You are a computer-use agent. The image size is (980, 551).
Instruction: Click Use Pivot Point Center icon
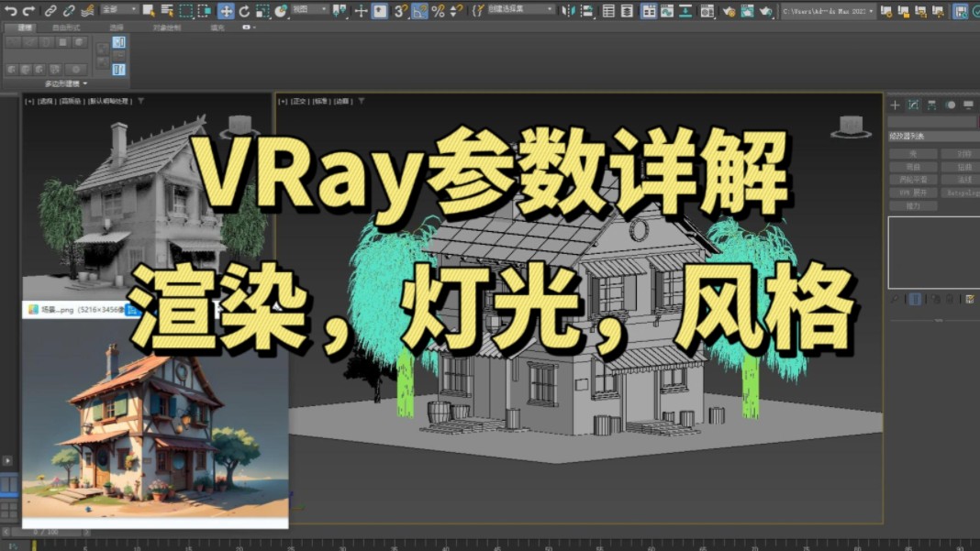pos(340,11)
